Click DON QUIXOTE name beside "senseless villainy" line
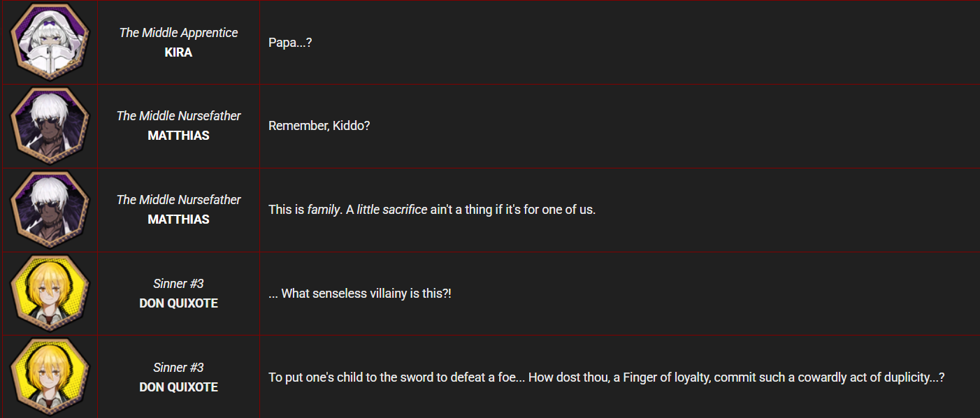980x418 pixels. [x=178, y=303]
